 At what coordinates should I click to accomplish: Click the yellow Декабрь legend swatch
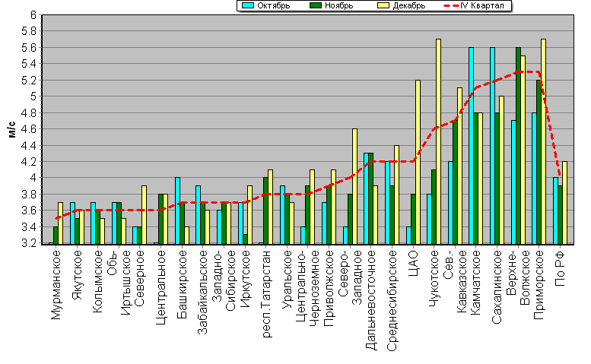tap(383, 5)
